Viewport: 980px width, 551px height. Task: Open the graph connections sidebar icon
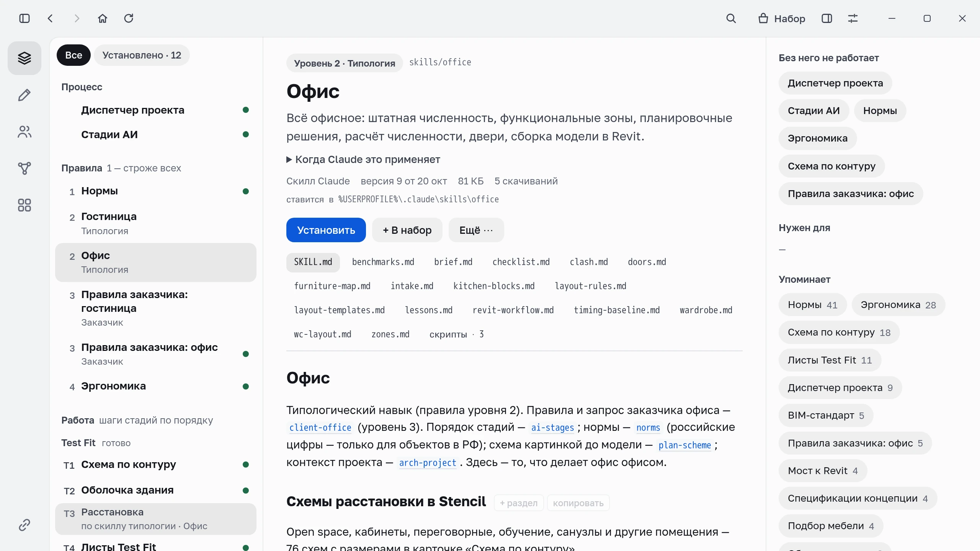click(24, 168)
